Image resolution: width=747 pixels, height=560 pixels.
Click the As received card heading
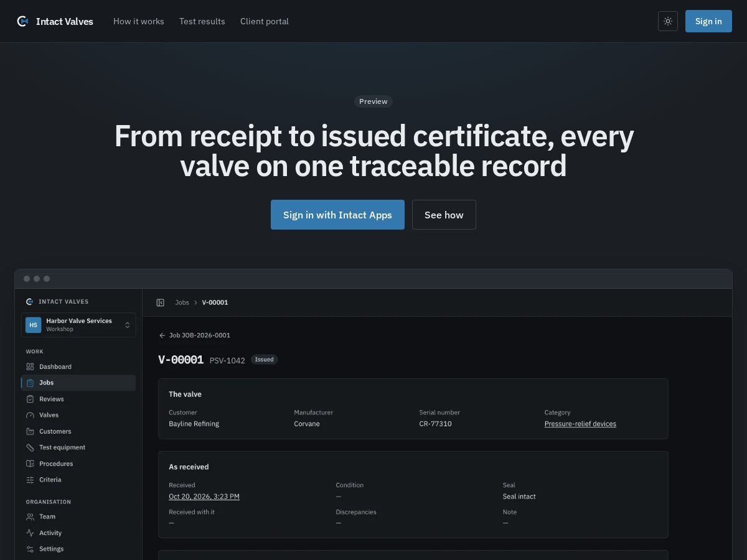189,467
